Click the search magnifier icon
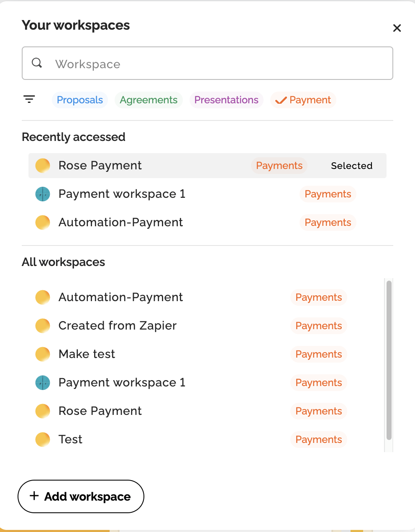The image size is (415, 532). [37, 63]
